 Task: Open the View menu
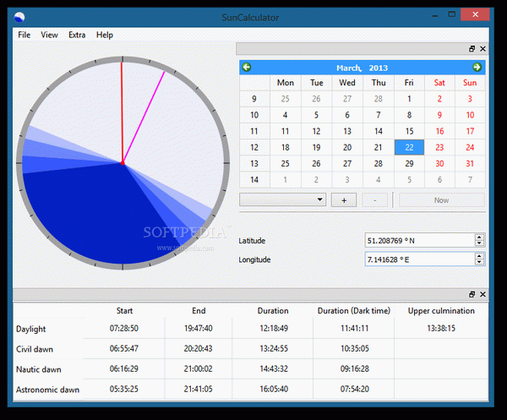(49, 35)
